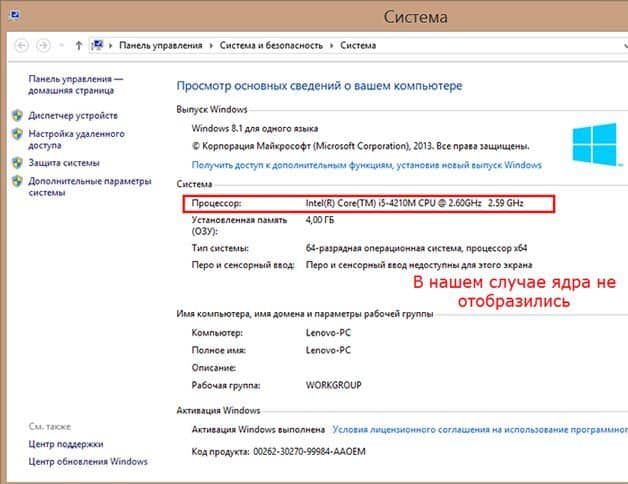Click WORKGROUP value
Image resolution: width=628 pixels, height=484 pixels.
(x=334, y=385)
